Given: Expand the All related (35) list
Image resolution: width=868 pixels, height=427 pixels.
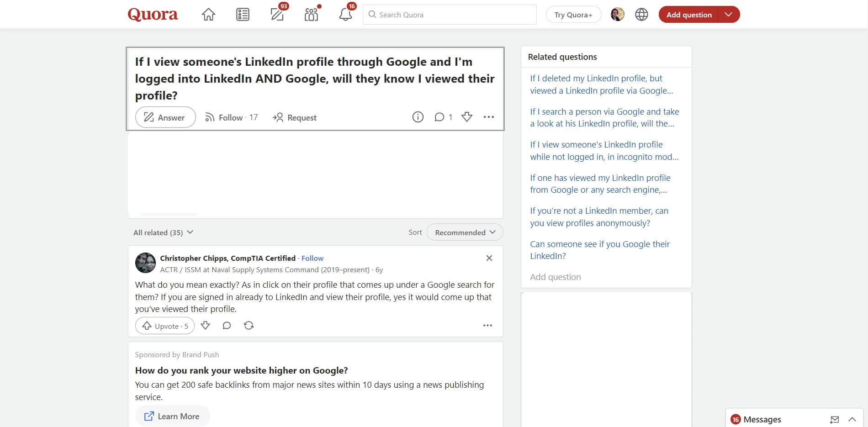Looking at the screenshot, I should 163,232.
